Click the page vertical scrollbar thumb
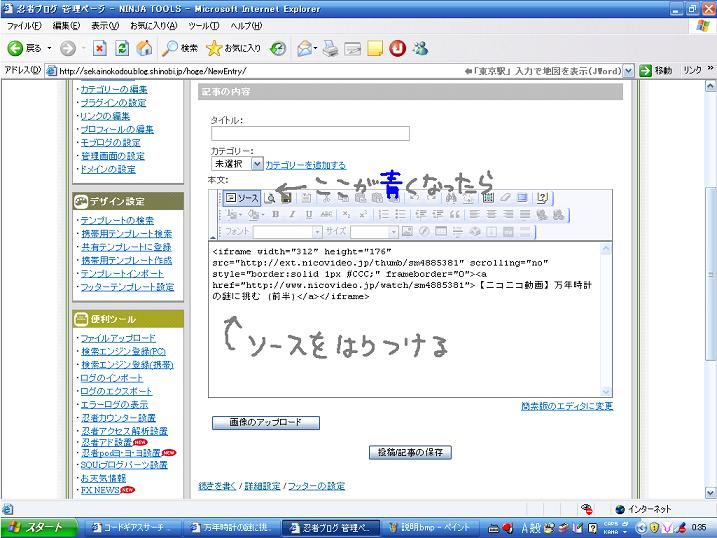Image resolution: width=717 pixels, height=538 pixels. point(710,273)
